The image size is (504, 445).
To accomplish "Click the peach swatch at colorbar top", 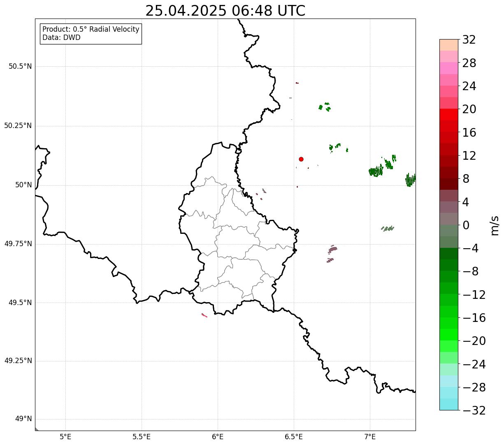I will (x=449, y=45).
